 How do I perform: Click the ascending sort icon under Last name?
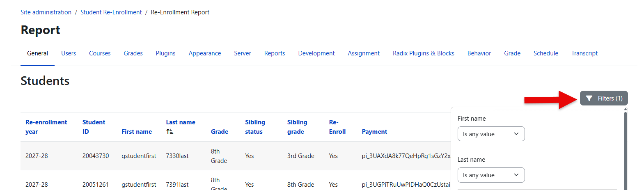click(x=170, y=132)
